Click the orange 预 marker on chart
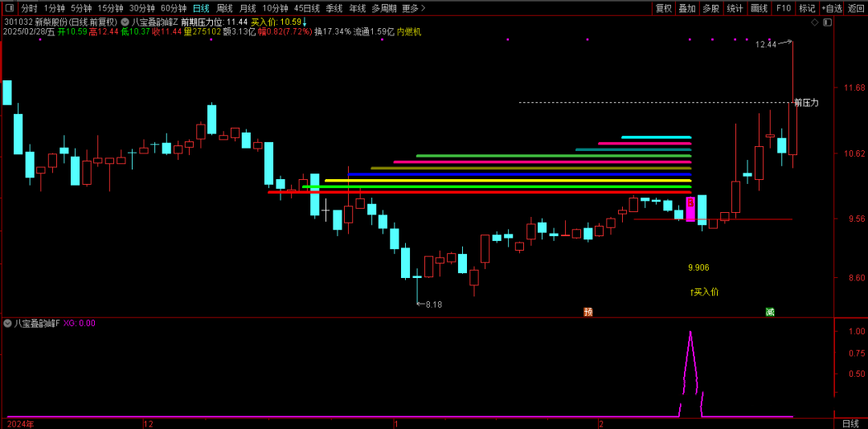868x429 pixels. click(x=588, y=313)
